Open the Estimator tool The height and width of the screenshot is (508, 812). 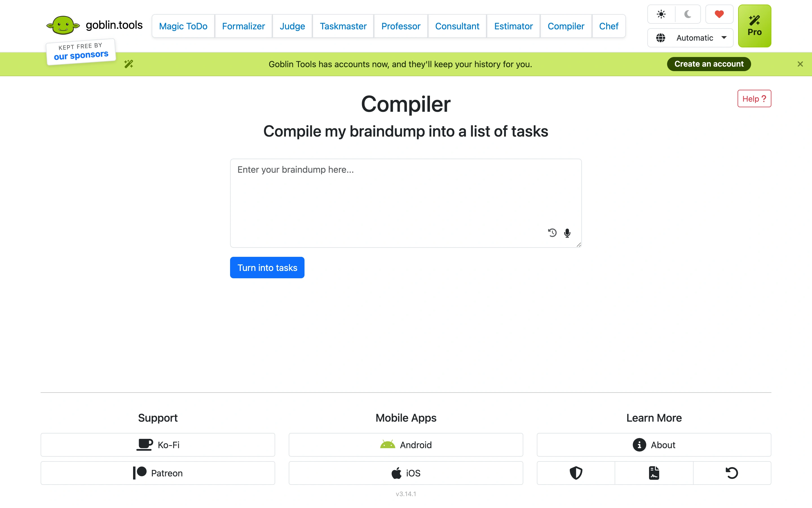[513, 26]
